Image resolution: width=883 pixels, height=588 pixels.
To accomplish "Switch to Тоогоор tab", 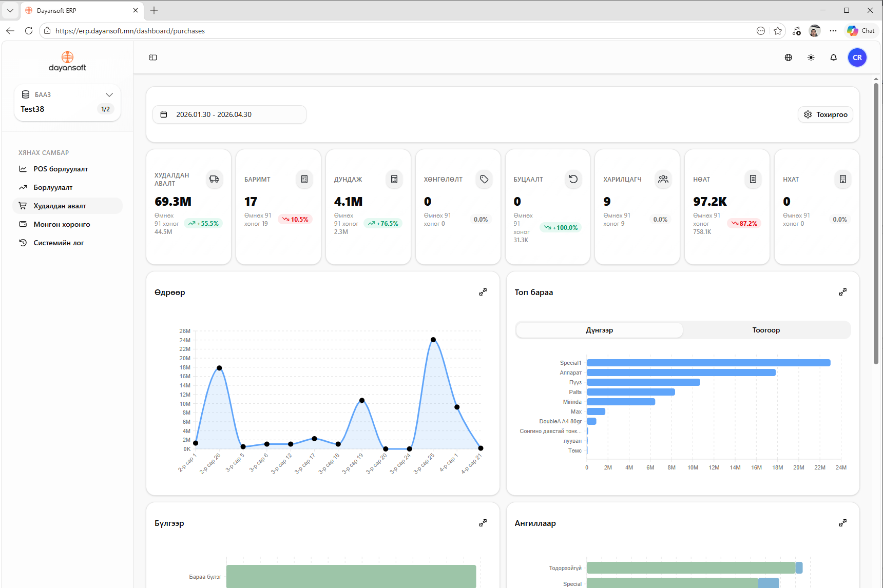I will (x=766, y=330).
